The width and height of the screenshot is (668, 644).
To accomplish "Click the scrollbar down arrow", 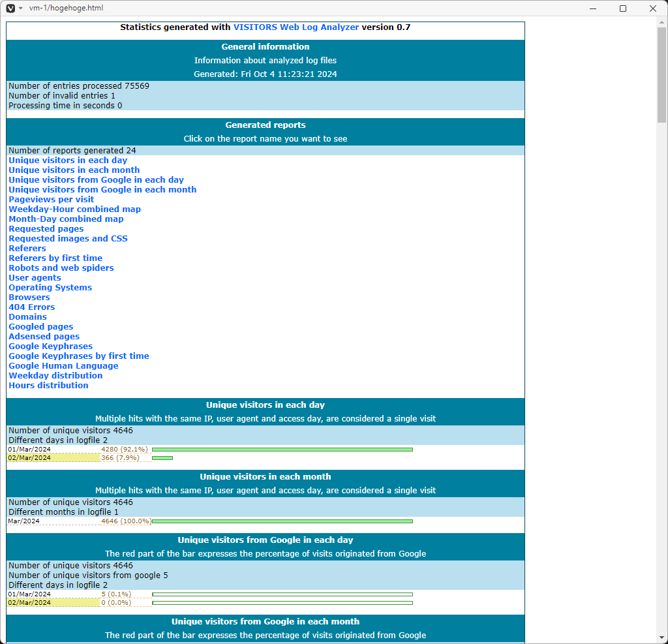I will [x=661, y=638].
